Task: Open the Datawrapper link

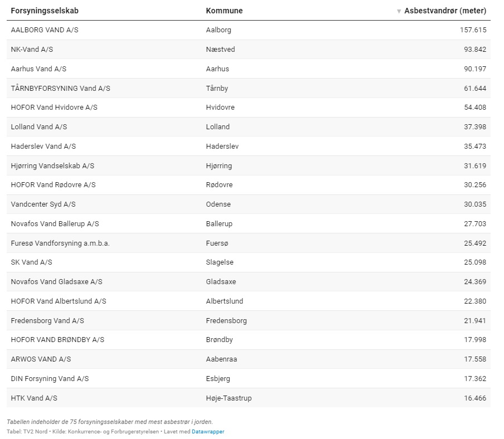Action: tap(208, 431)
